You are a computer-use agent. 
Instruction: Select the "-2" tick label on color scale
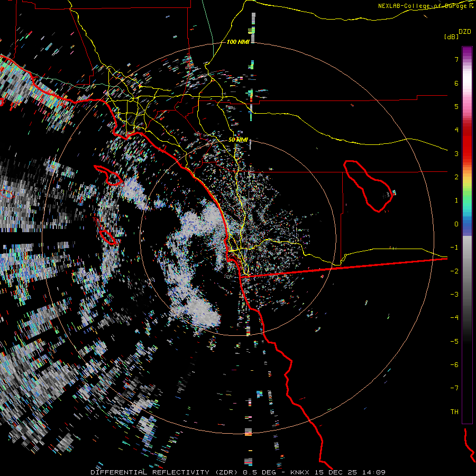454,271
